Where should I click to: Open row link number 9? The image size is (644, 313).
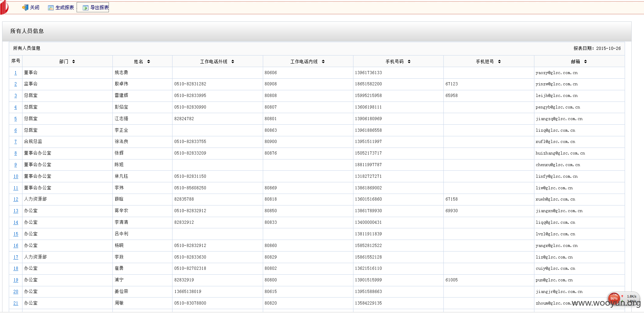[15, 165]
